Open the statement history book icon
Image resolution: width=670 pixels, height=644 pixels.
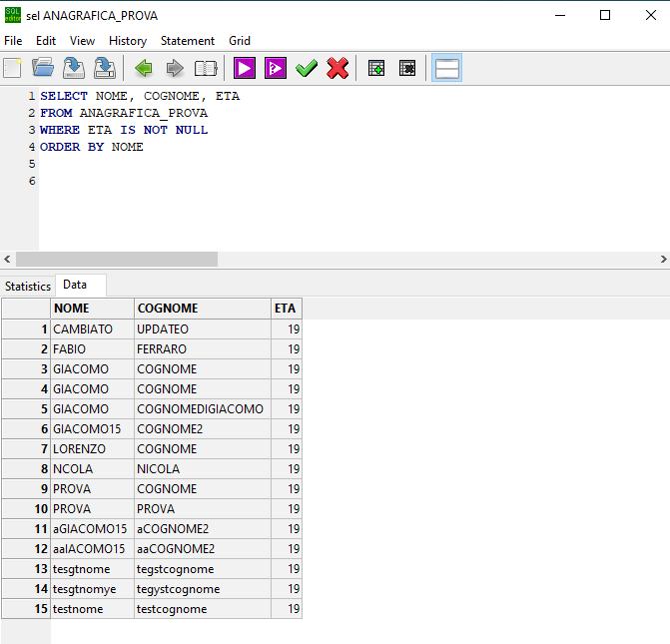coord(206,68)
